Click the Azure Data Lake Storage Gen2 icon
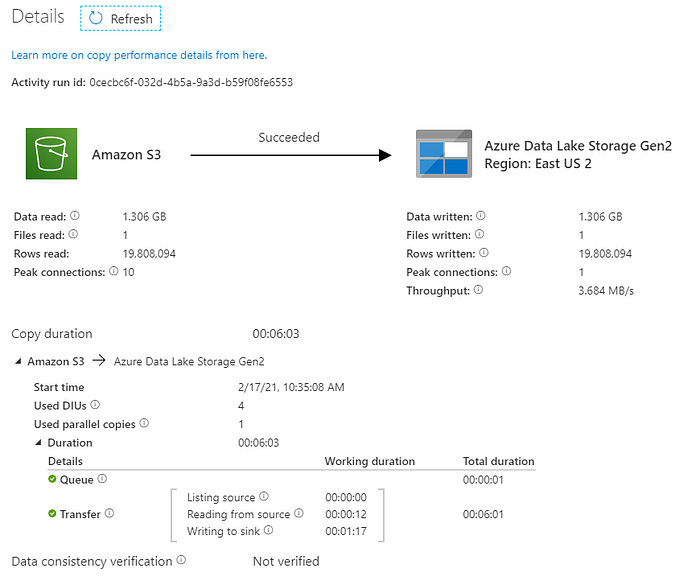679x581 pixels. click(x=444, y=154)
